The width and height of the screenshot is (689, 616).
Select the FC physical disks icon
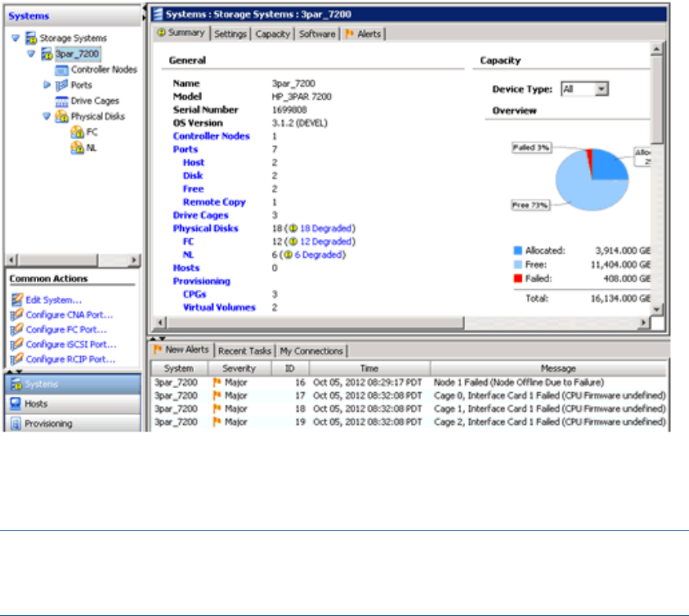[x=77, y=133]
